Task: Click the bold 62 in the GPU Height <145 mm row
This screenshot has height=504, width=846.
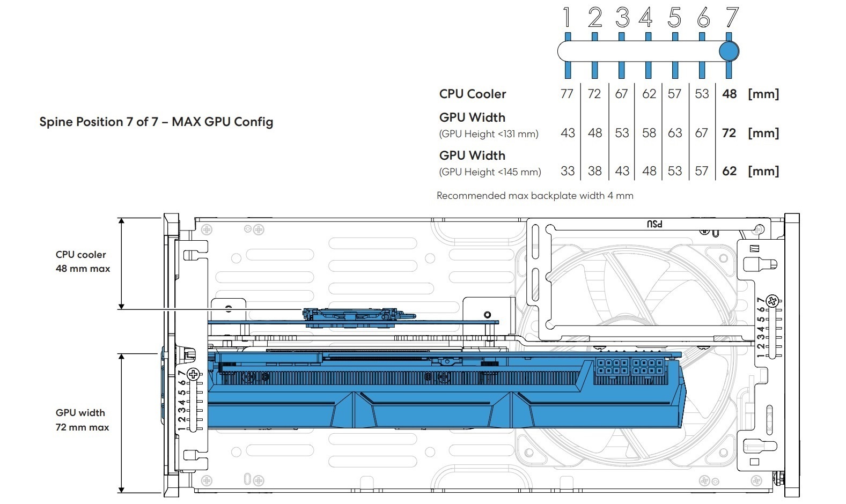Action: click(729, 171)
